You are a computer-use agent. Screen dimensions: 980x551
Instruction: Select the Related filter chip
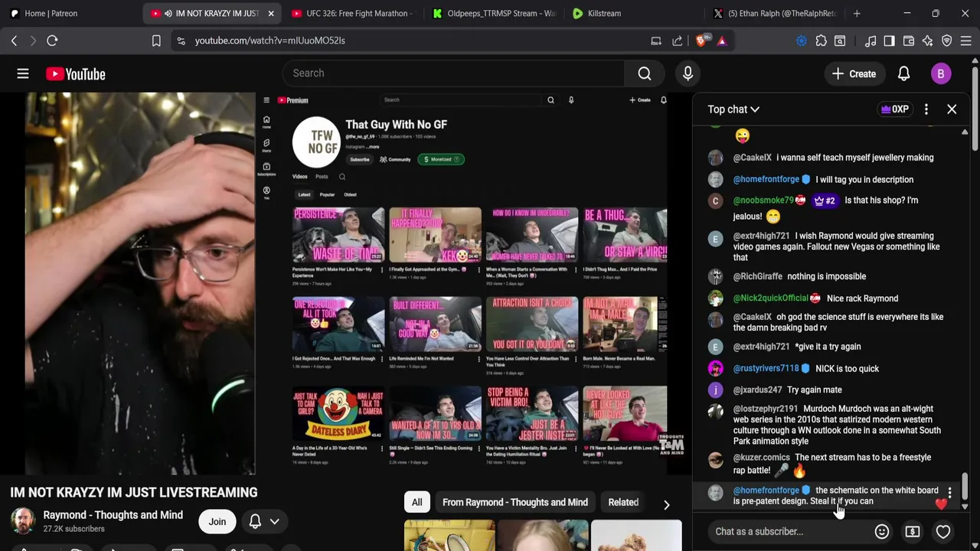(623, 502)
